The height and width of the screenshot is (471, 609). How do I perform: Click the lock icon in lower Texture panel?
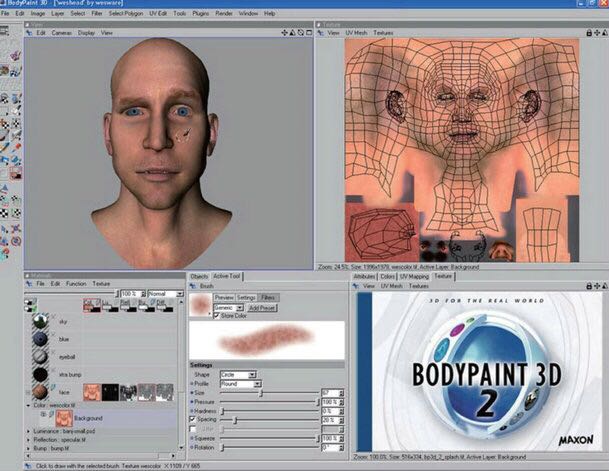(589, 286)
